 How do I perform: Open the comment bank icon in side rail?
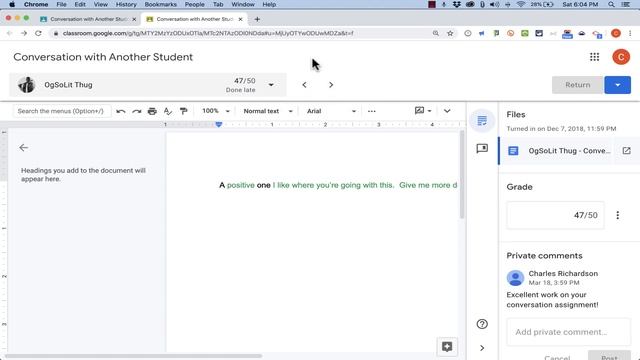tap(482, 148)
